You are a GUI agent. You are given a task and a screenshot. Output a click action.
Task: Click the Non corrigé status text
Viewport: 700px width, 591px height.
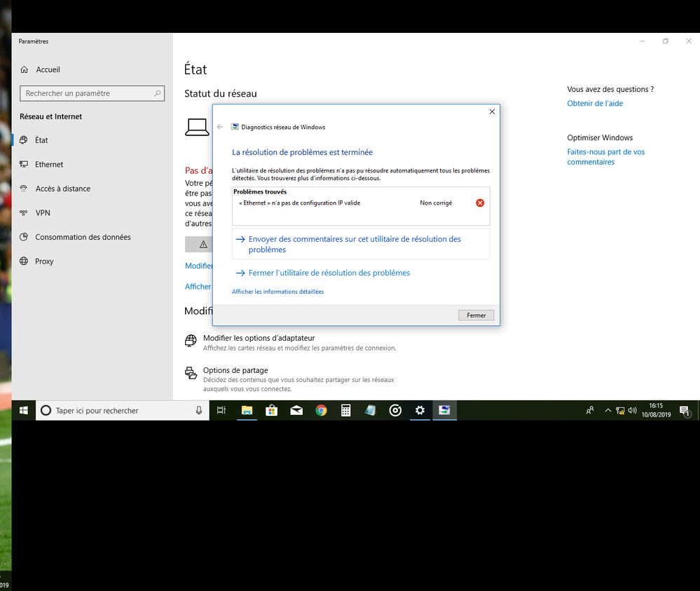click(436, 203)
